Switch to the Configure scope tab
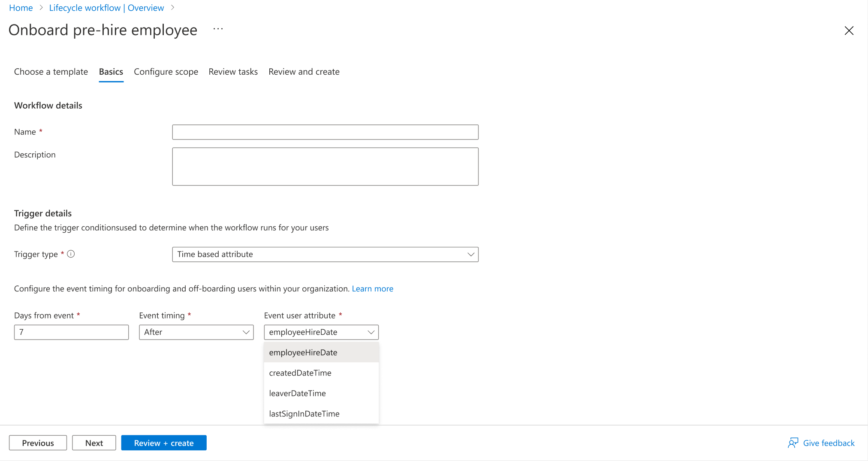 (x=166, y=72)
